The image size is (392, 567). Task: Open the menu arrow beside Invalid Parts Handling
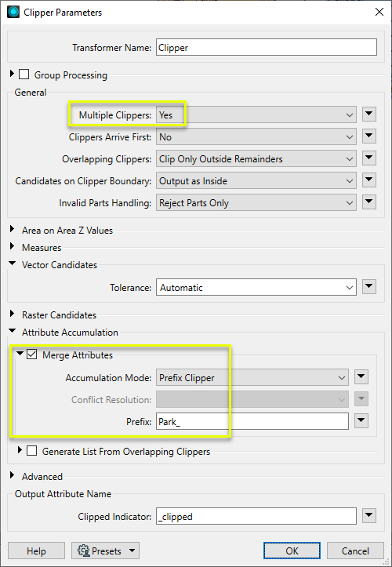click(x=368, y=202)
